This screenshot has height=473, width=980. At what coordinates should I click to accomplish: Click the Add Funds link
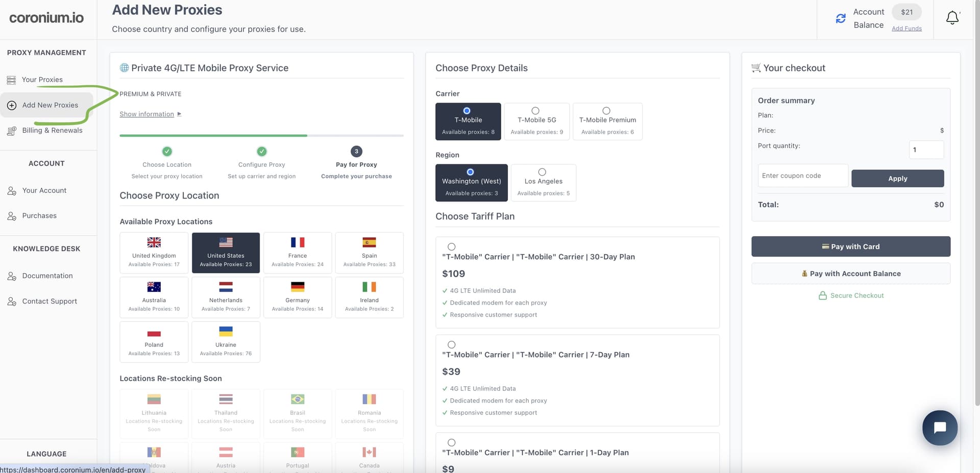click(x=907, y=28)
